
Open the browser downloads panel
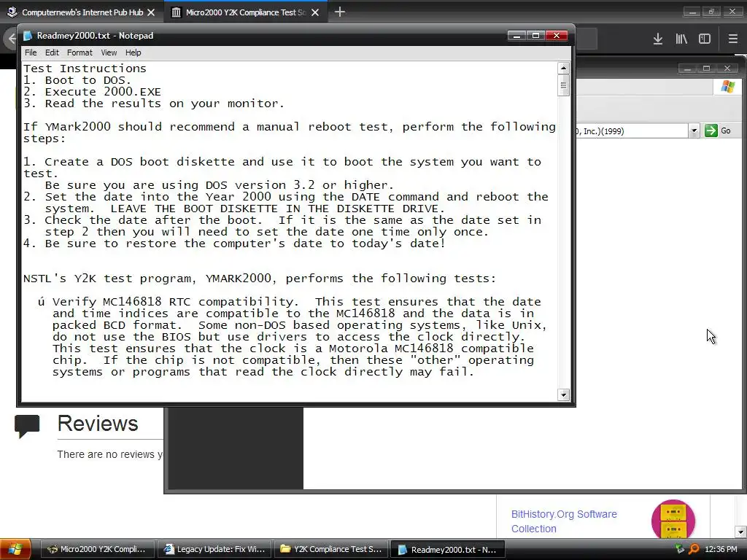click(658, 39)
